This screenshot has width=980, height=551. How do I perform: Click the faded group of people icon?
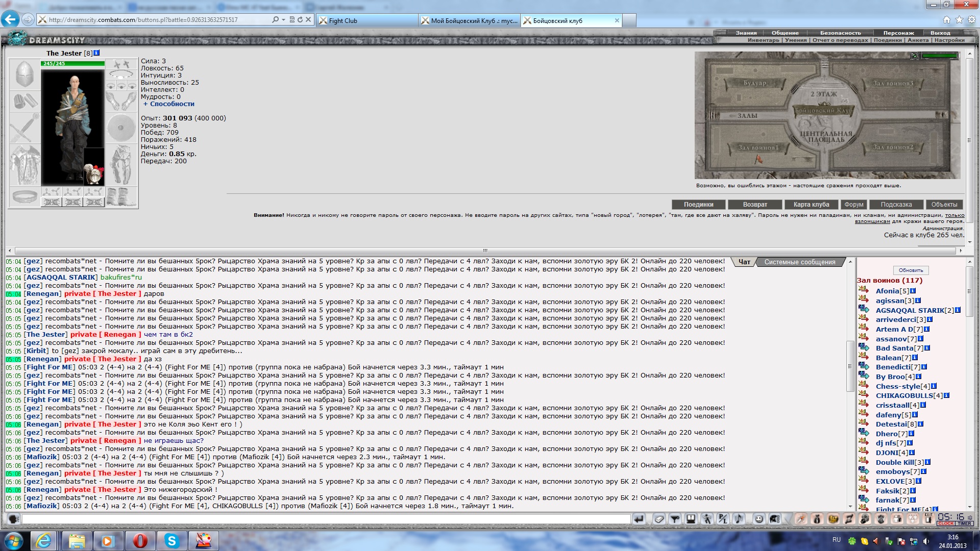tap(913, 519)
